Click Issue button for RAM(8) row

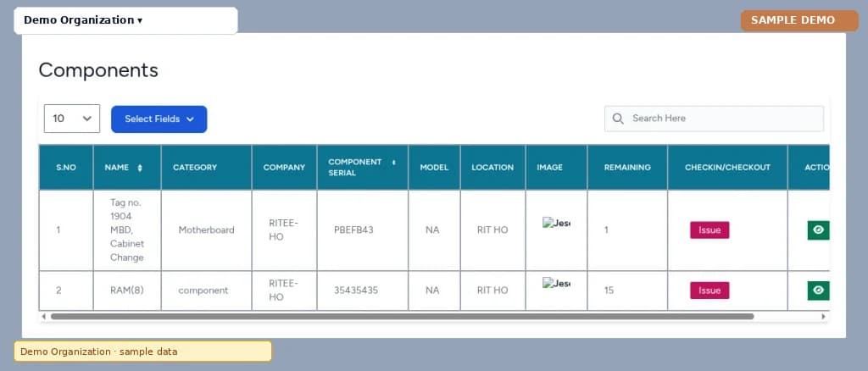pos(709,291)
